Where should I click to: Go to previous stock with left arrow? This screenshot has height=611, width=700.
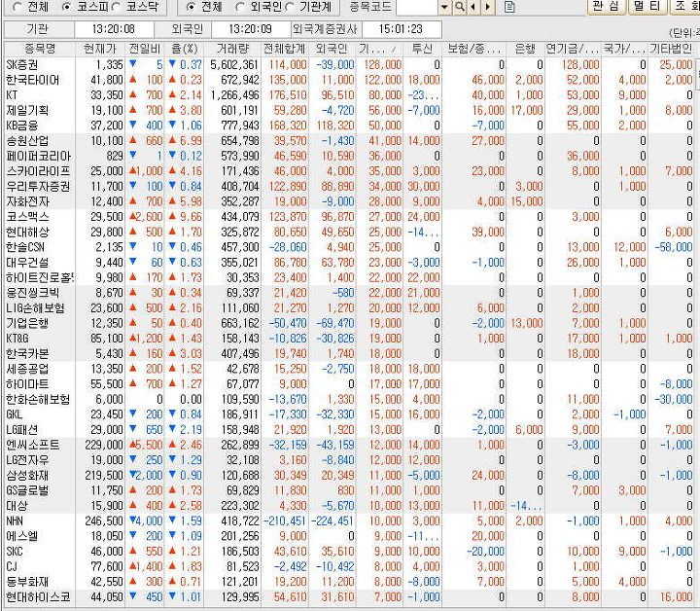tap(473, 7)
